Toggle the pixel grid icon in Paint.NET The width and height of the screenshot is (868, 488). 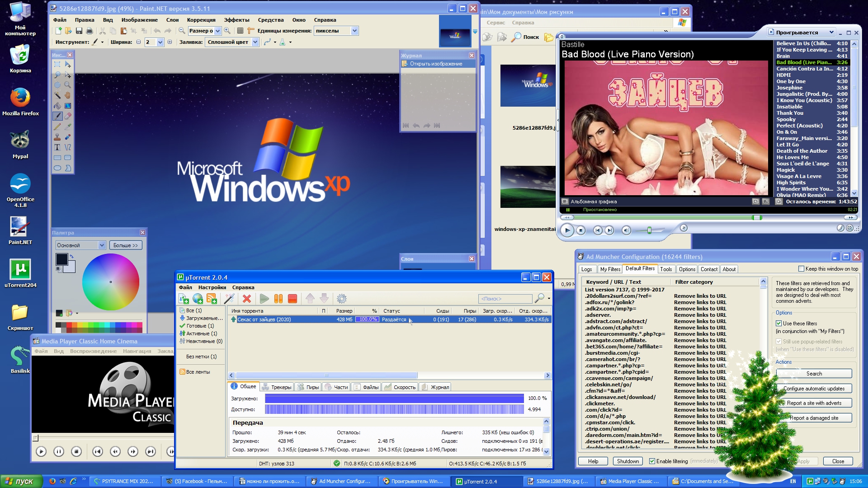point(240,31)
